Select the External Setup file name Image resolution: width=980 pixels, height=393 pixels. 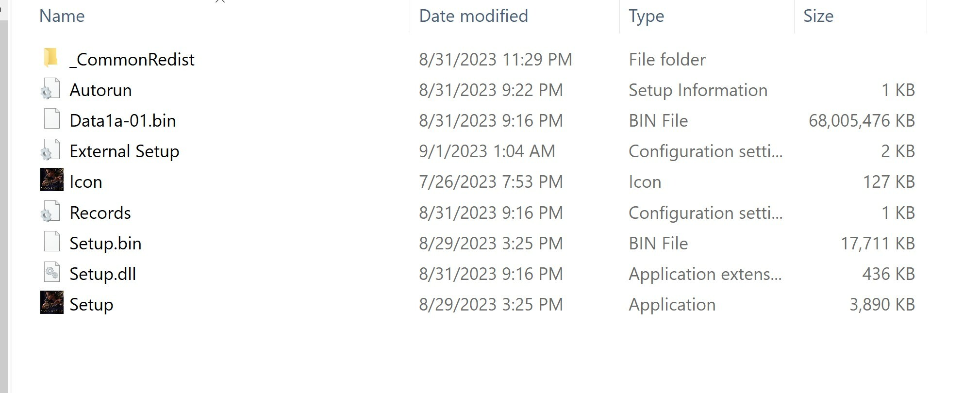tap(124, 151)
